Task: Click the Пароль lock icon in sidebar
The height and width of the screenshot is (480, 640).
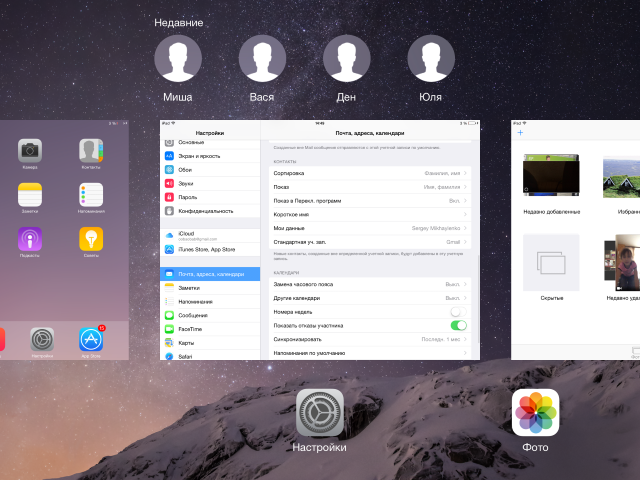Action: click(x=169, y=197)
